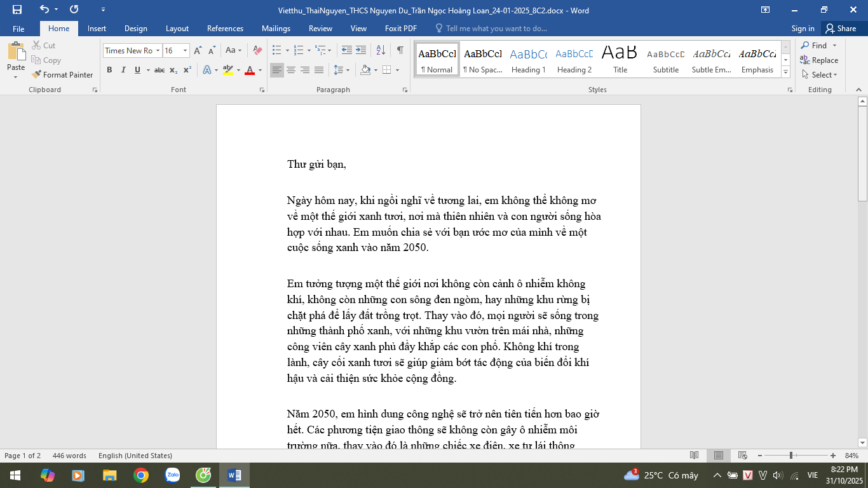Switch to the Layout tab
The image size is (868, 488).
pos(177,29)
